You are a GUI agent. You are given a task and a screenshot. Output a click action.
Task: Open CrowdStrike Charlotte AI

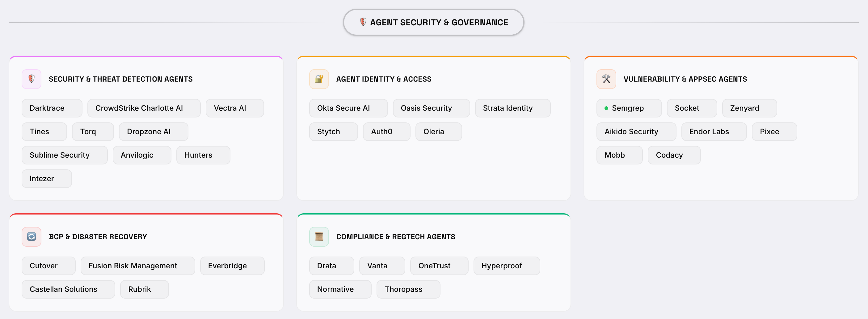pyautogui.click(x=144, y=108)
